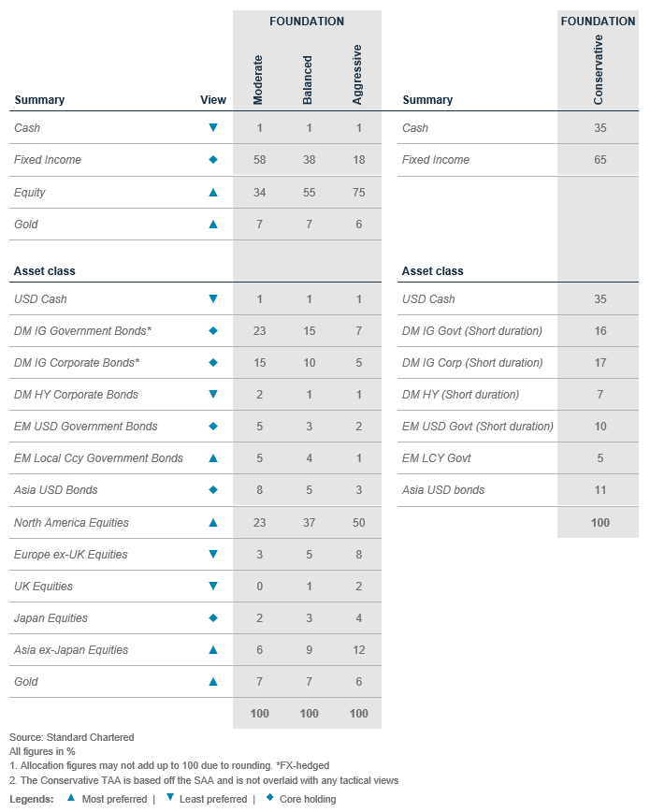
Task: Click the Most preferred legend triangle
Action: [x=71, y=797]
